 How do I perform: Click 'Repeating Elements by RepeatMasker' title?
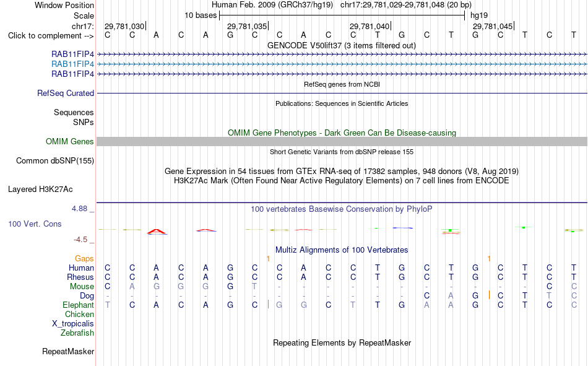click(x=342, y=342)
